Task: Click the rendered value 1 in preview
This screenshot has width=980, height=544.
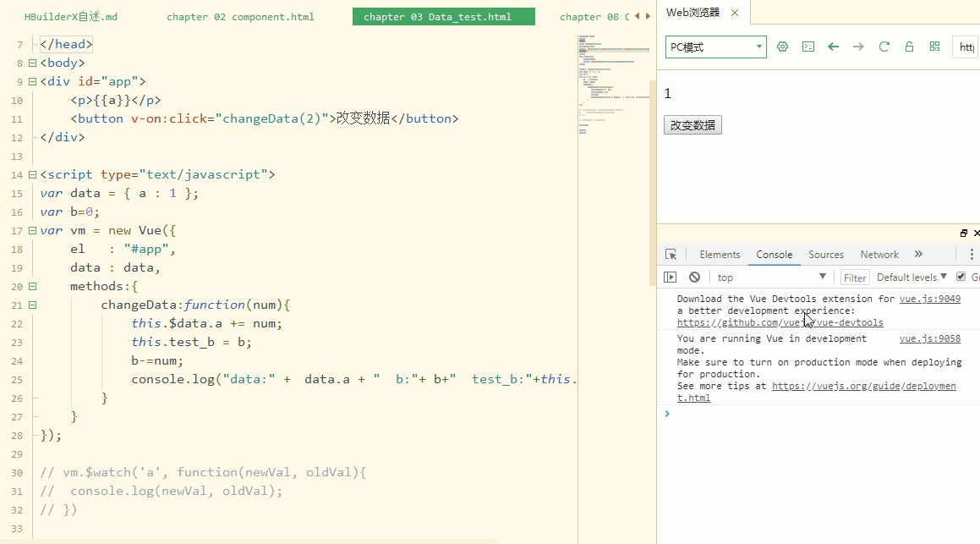Action: [x=667, y=94]
